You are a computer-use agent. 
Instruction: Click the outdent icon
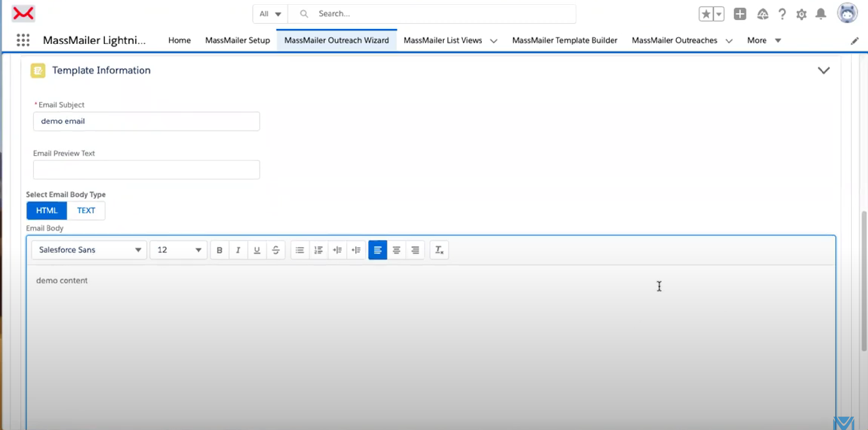point(356,250)
